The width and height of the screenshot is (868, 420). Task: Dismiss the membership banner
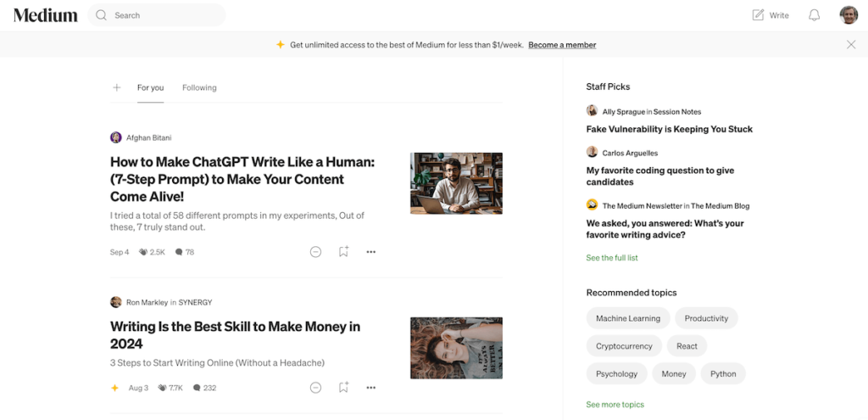850,45
